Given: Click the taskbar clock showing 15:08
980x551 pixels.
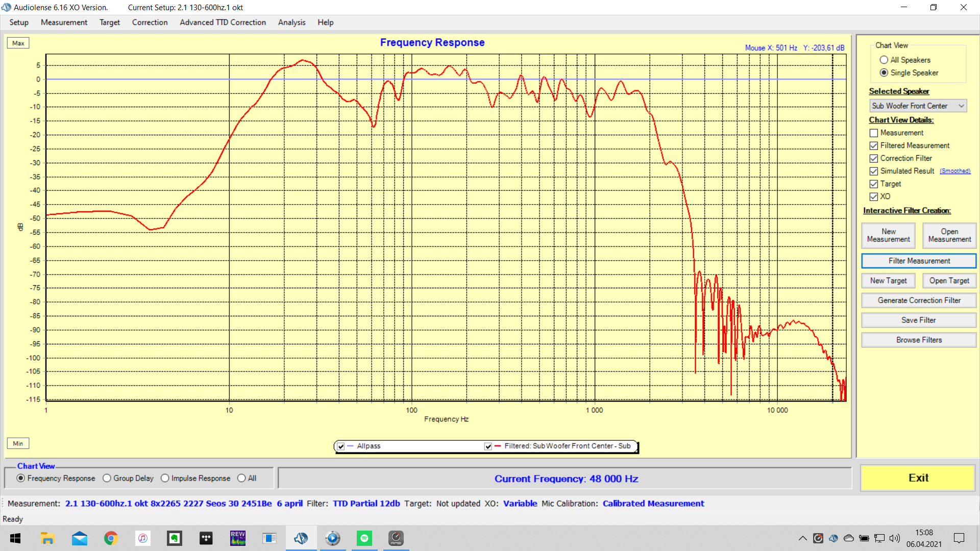Looking at the screenshot, I should 924,538.
